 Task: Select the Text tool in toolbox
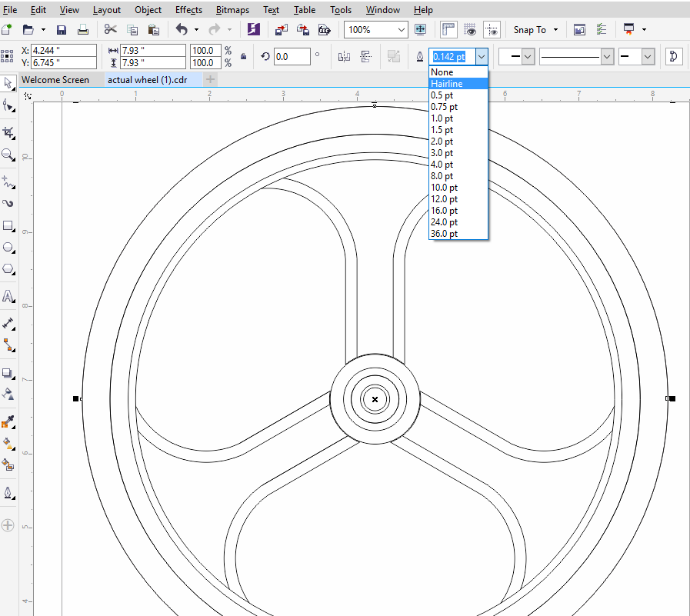(8, 296)
